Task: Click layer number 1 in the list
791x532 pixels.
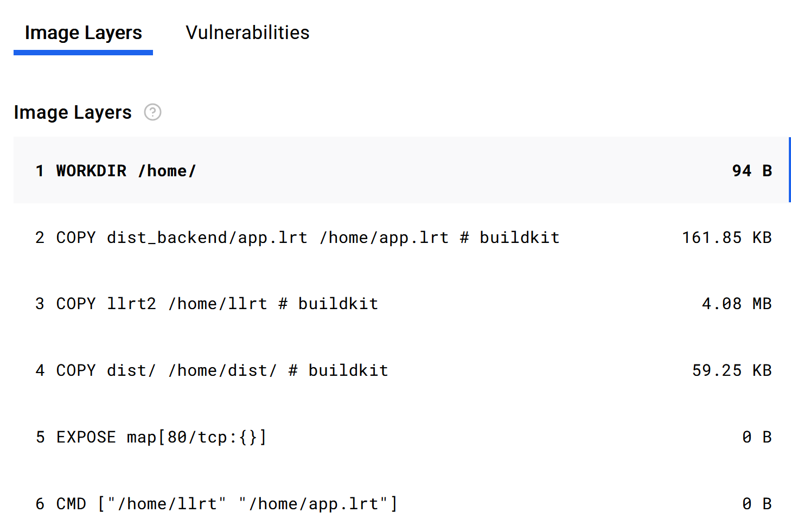Action: point(40,171)
